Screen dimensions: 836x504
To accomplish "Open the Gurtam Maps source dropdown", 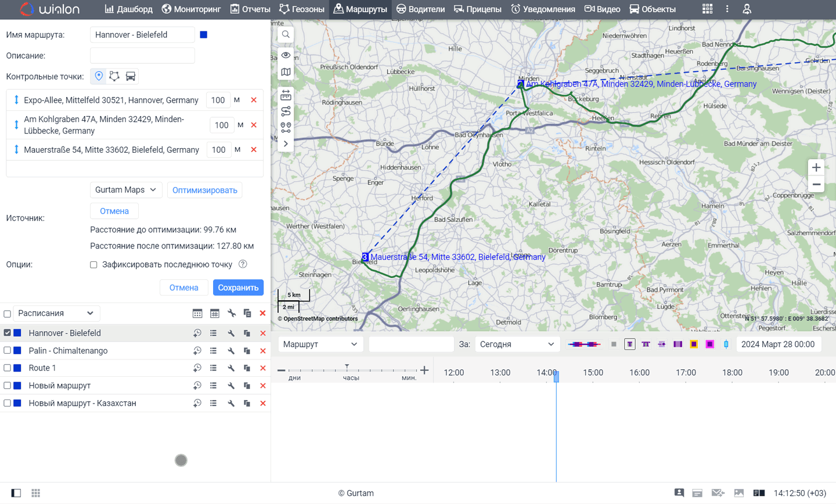I will 125,190.
